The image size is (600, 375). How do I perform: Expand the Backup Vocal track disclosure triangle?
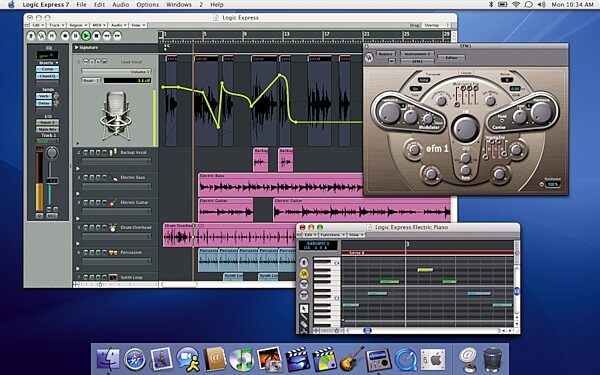pos(78,168)
